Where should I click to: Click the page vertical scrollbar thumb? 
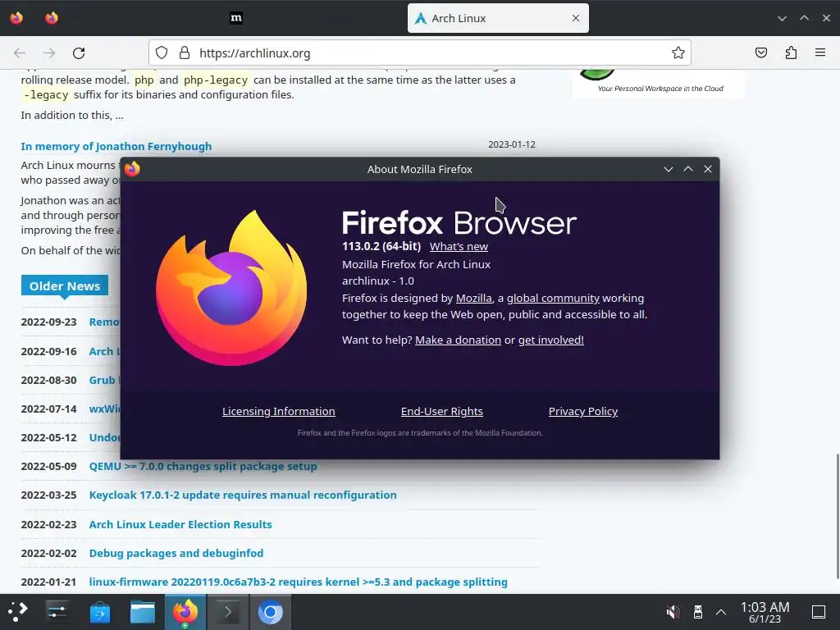click(x=837, y=516)
